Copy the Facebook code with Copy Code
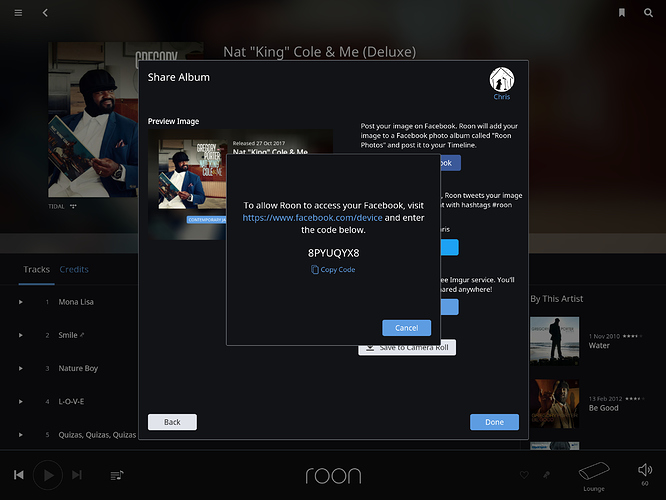The image size is (666, 500). (333, 270)
